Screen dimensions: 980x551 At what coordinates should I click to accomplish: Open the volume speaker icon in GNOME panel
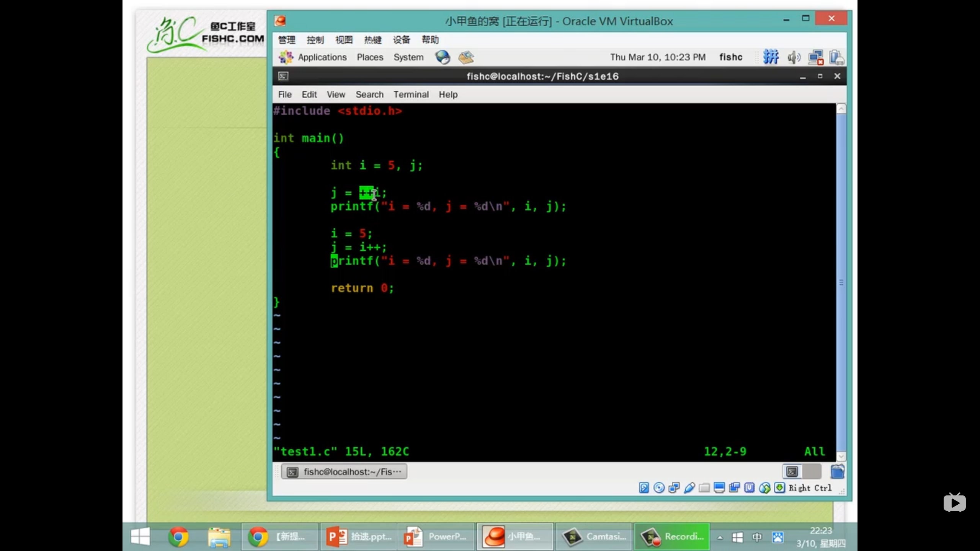click(x=794, y=57)
